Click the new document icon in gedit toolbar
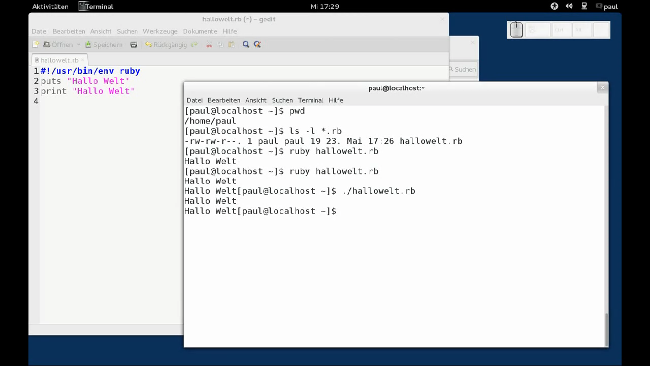The width and height of the screenshot is (650, 366). point(36,44)
